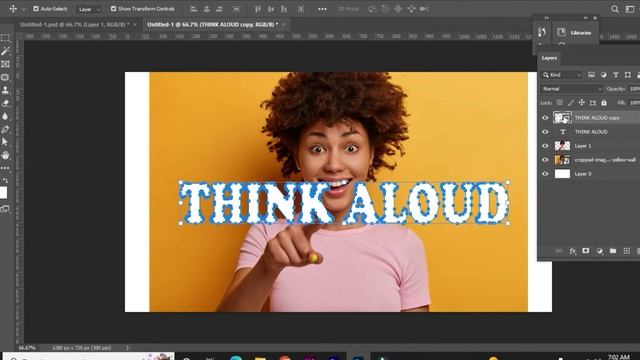Image resolution: width=640 pixels, height=360 pixels.
Task: Click align horizontal centers icon
Action: [x=207, y=9]
